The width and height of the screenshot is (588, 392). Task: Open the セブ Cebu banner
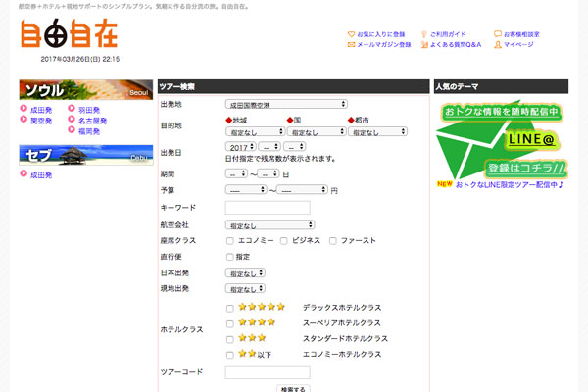pos(86,155)
